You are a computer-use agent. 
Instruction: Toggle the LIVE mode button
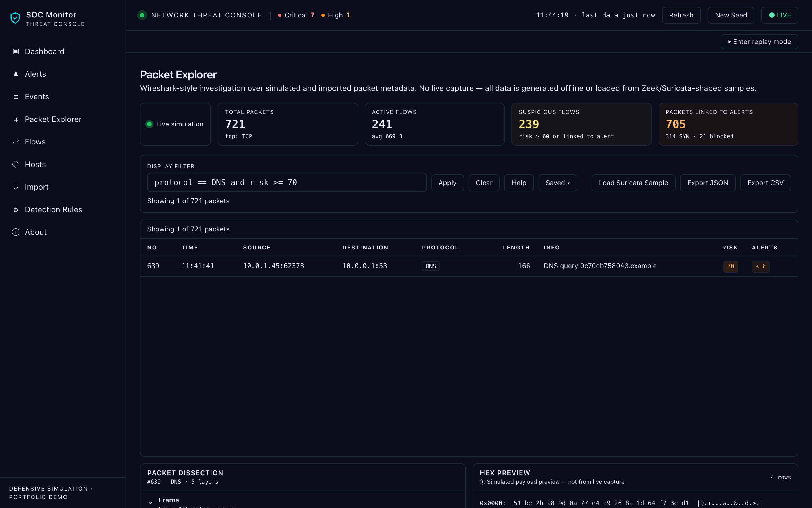coord(780,15)
